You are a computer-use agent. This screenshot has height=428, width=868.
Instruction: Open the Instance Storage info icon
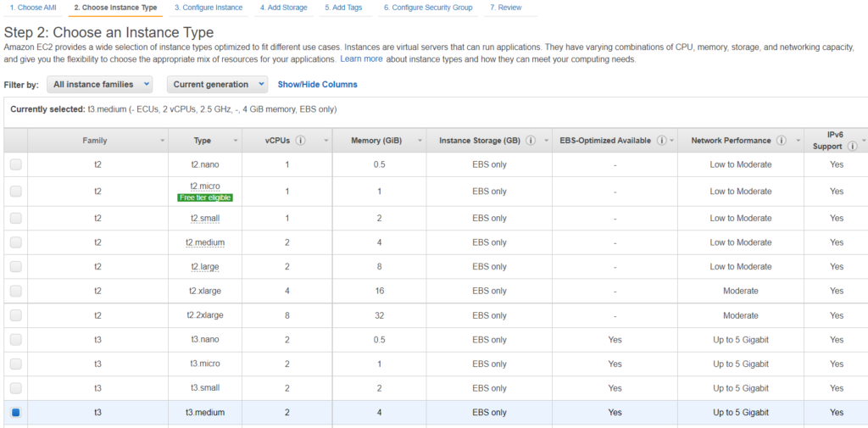click(530, 141)
